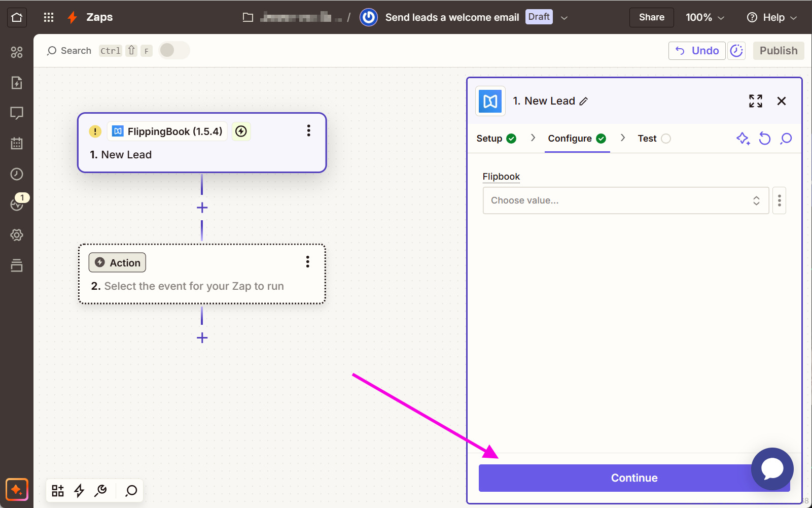This screenshot has width=812, height=508.
Task: Close the New Lead step panel
Action: [x=782, y=101]
